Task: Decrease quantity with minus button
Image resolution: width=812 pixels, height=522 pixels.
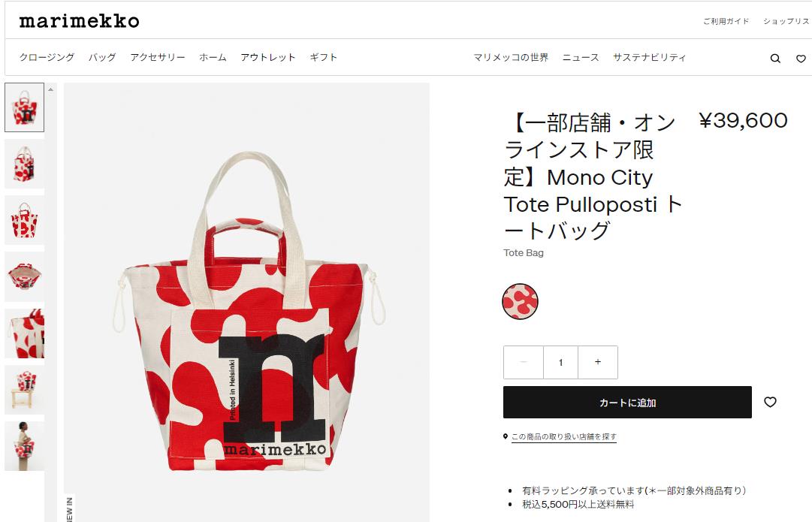Action: [523, 362]
